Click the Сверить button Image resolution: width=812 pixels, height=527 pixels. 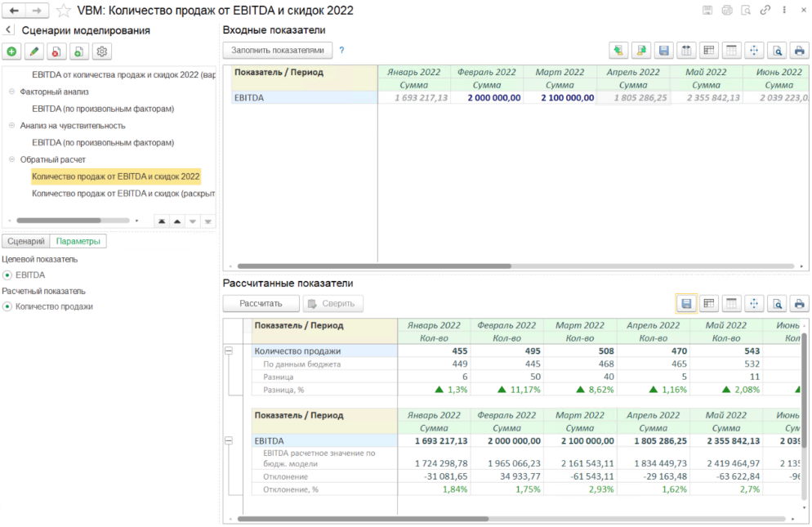(x=333, y=304)
